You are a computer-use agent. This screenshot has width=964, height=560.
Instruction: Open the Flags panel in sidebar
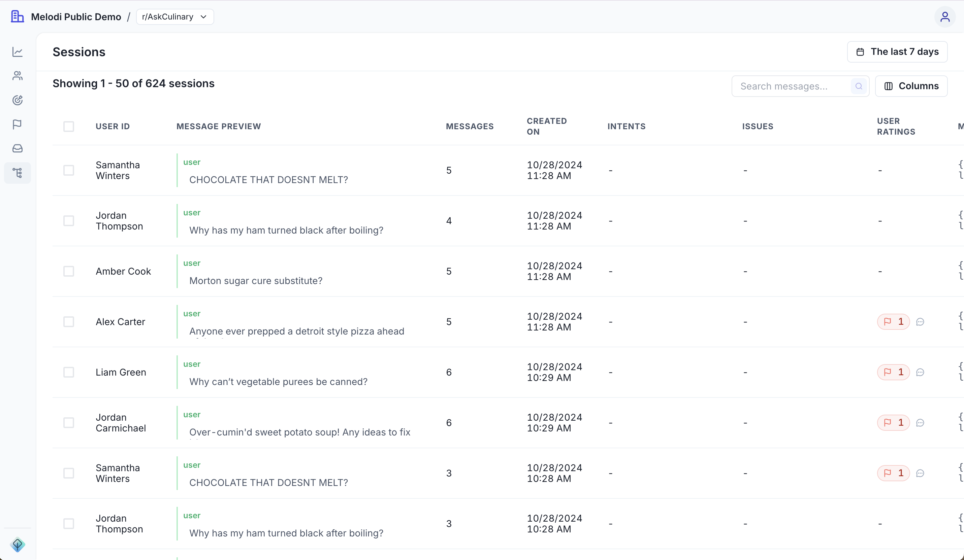tap(17, 124)
